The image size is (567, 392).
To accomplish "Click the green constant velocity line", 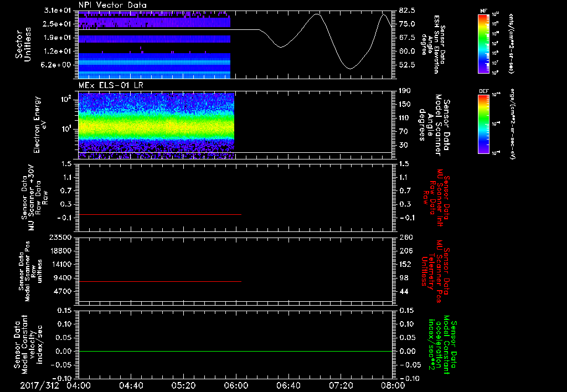I will (x=235, y=351).
